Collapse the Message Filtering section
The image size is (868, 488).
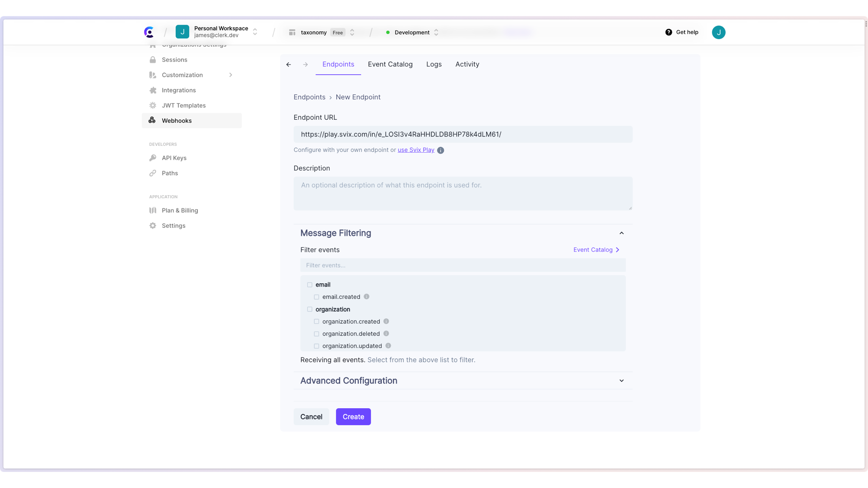pyautogui.click(x=622, y=233)
